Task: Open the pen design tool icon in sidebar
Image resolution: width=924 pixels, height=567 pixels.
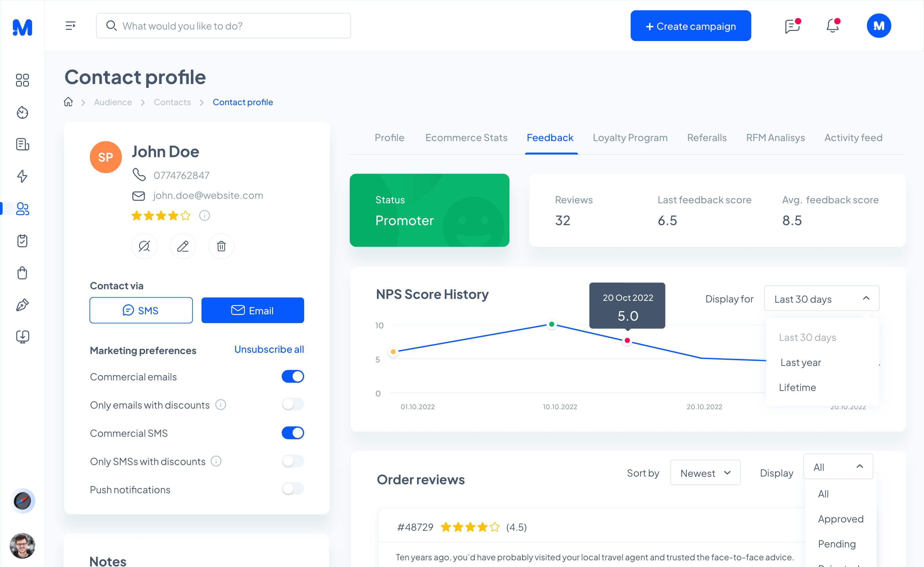Action: (x=22, y=305)
